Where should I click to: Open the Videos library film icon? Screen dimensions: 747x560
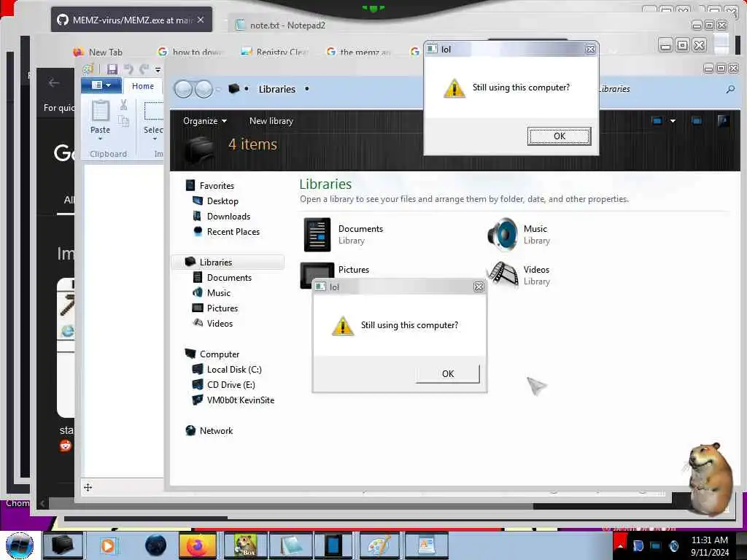503,275
